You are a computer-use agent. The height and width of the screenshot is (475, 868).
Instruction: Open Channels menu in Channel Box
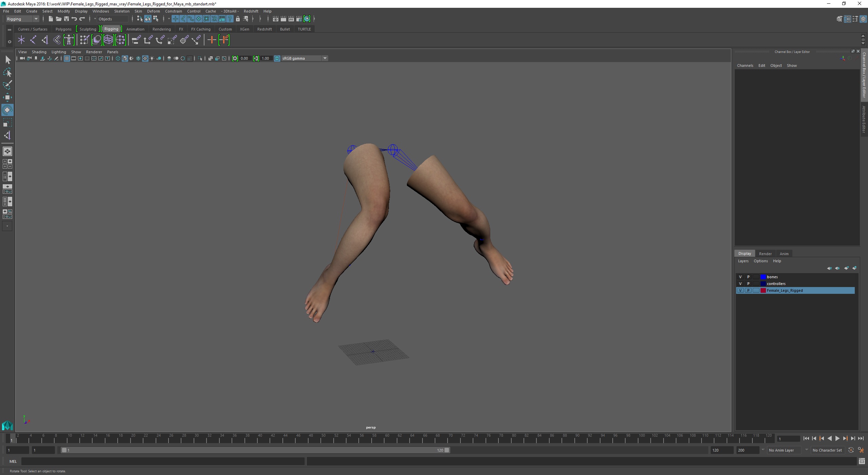point(745,65)
